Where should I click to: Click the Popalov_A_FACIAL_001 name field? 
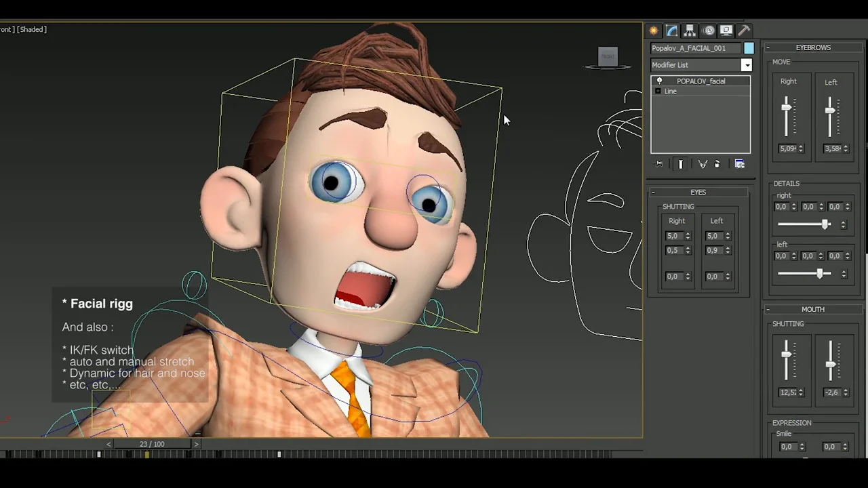(x=696, y=48)
